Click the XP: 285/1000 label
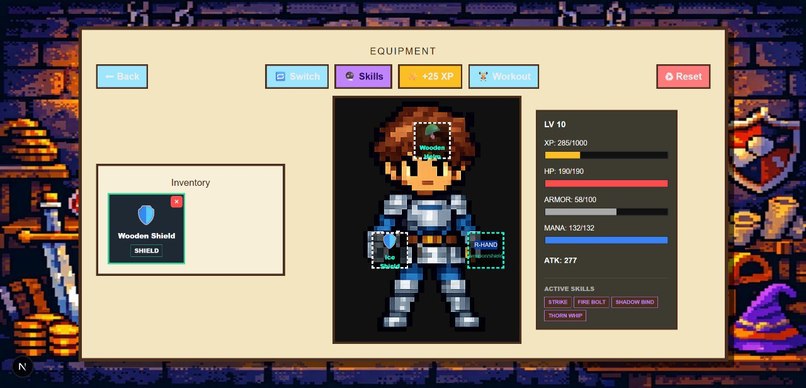The height and width of the screenshot is (388, 806). point(565,143)
